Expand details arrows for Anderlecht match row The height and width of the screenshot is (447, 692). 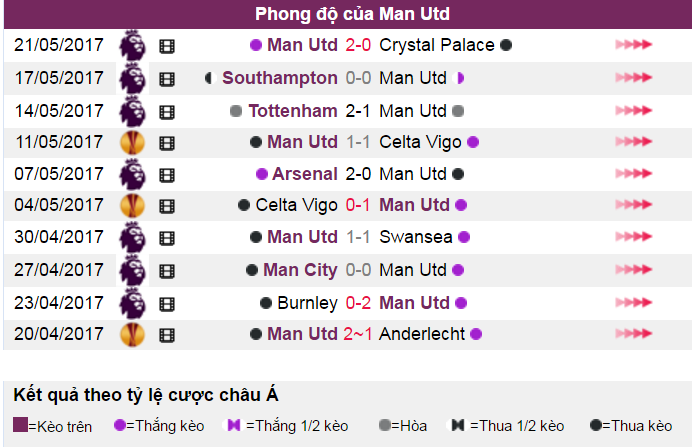click(x=634, y=334)
